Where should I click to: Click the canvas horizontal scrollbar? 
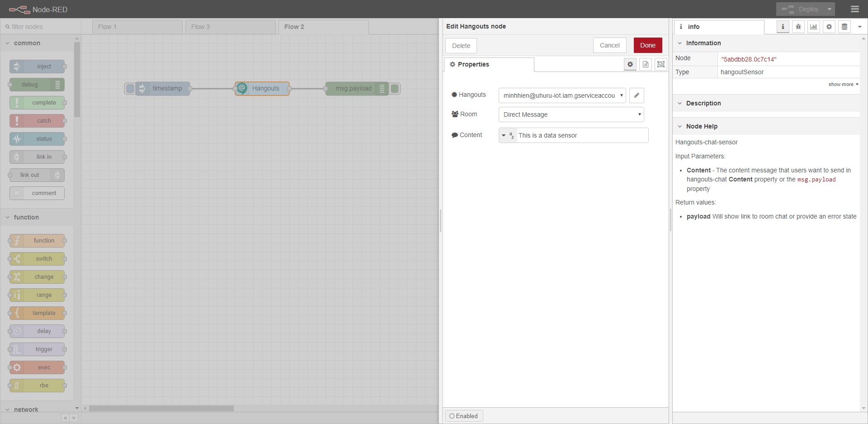[x=161, y=408]
